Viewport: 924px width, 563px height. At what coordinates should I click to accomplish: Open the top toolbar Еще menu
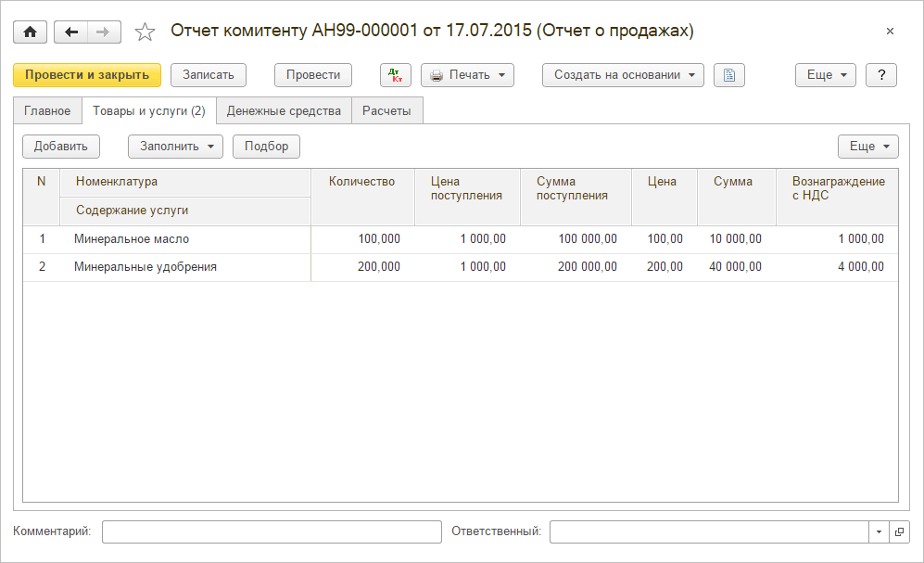pyautogui.click(x=825, y=75)
